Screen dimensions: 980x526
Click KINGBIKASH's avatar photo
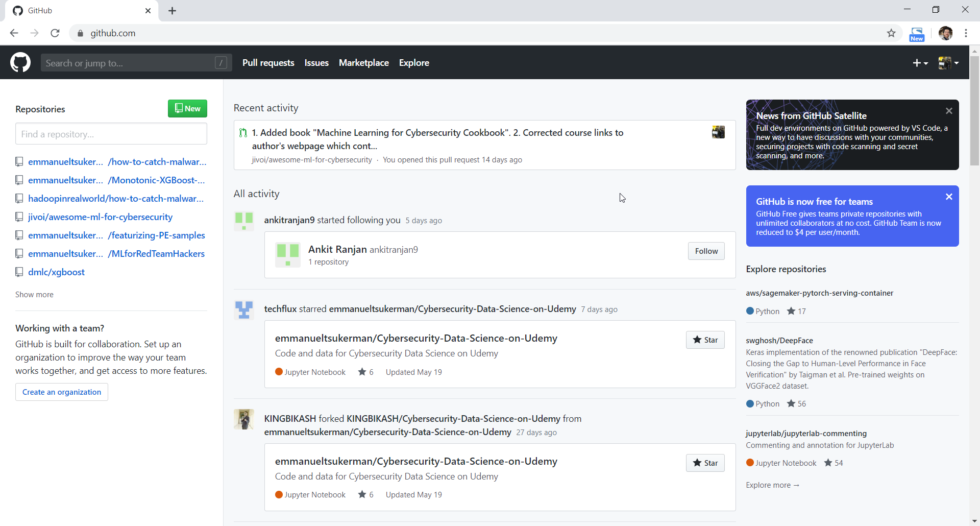pos(244,419)
